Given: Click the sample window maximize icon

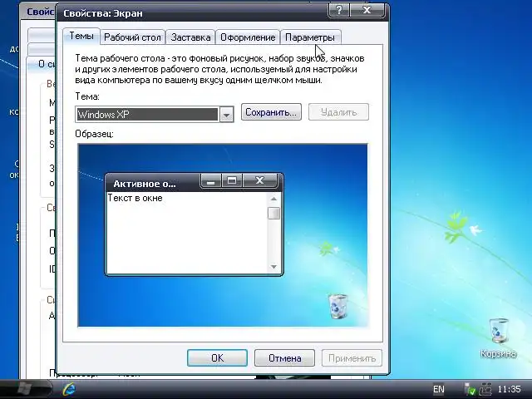Looking at the screenshot, I should [232, 181].
